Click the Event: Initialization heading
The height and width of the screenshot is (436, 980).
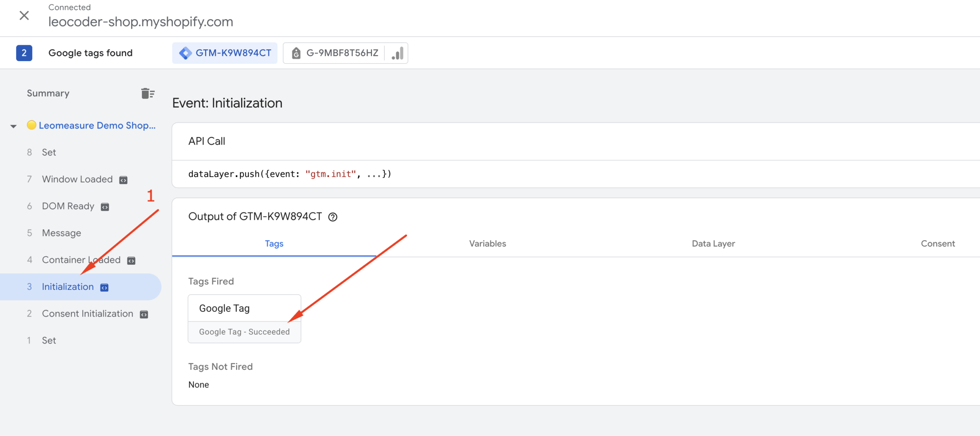(227, 103)
